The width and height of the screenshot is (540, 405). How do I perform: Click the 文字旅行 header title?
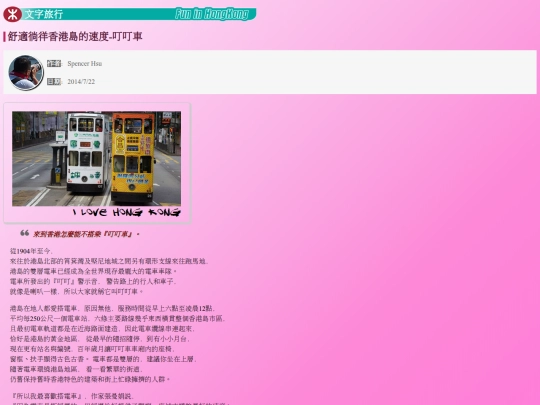coord(44,14)
